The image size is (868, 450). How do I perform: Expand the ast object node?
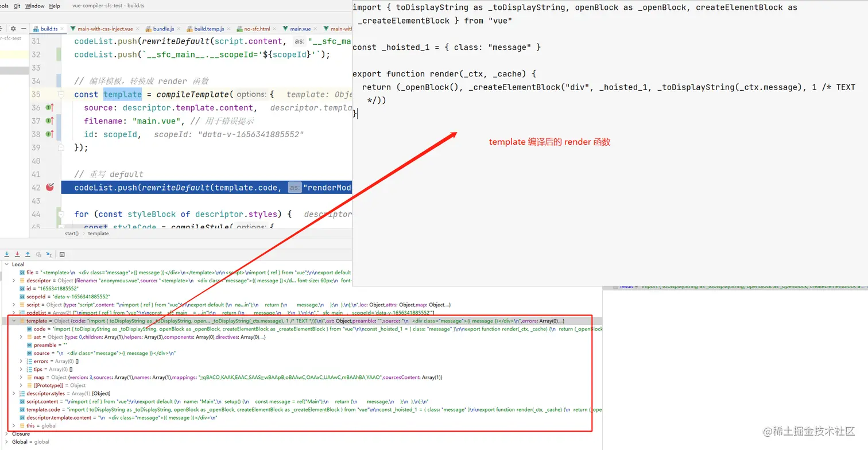coord(21,337)
